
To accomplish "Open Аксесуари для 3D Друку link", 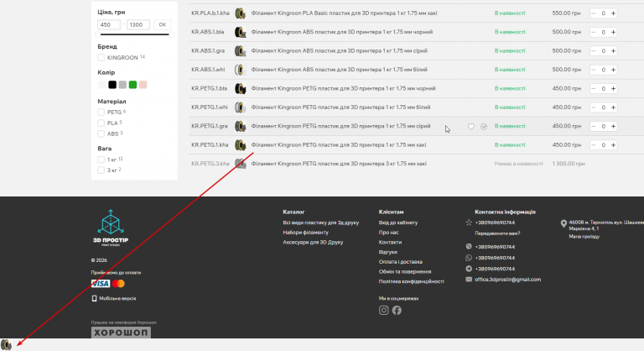I will tap(313, 243).
